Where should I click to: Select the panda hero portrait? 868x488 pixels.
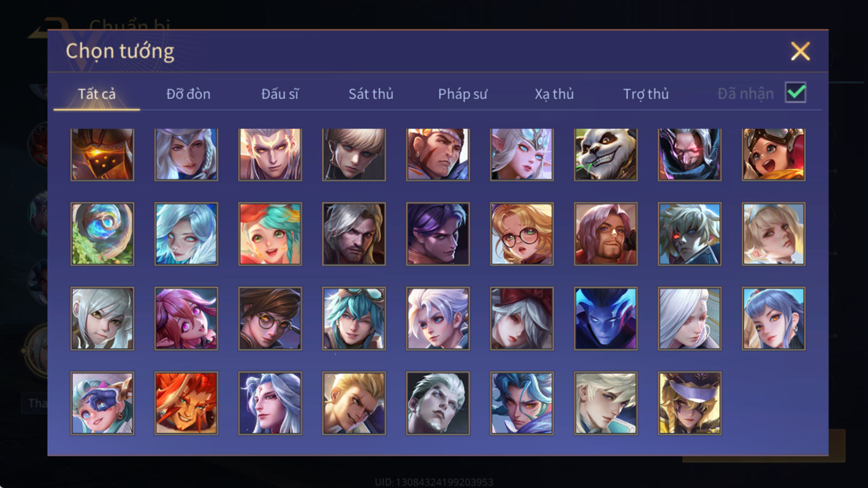605,155
